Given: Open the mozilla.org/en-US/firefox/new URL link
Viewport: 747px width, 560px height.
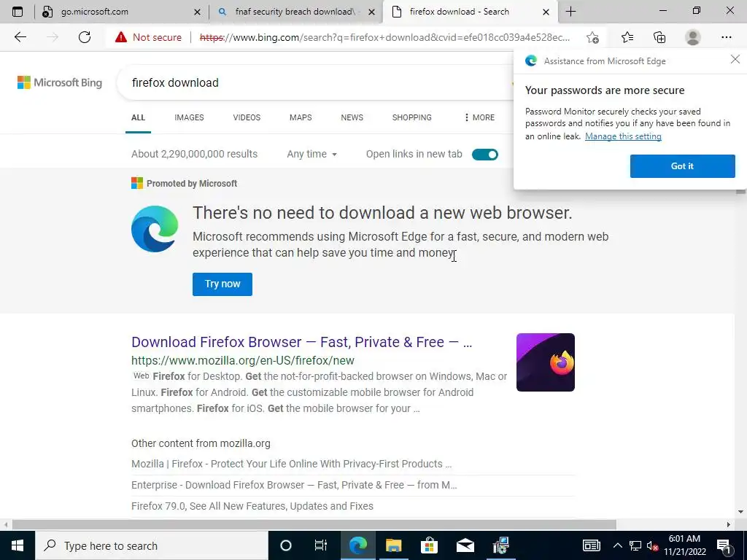Looking at the screenshot, I should pyautogui.click(x=242, y=360).
